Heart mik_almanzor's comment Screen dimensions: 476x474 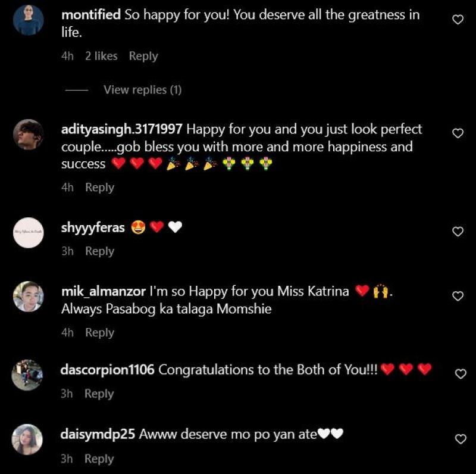pos(458,296)
